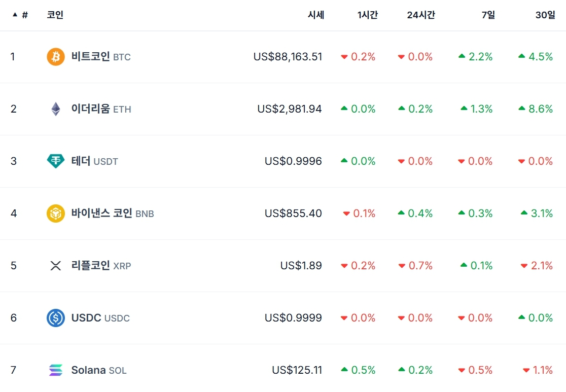
Task: Click the Tether green logo icon
Action: (x=56, y=161)
